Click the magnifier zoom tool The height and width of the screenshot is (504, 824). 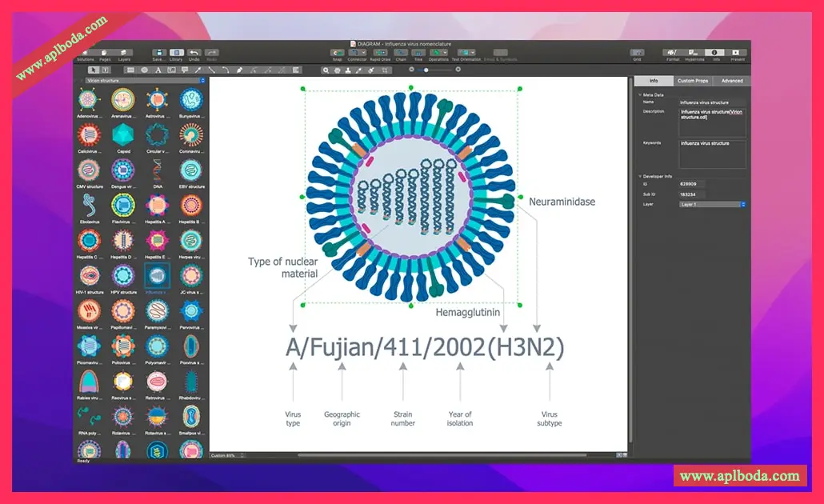coord(326,70)
